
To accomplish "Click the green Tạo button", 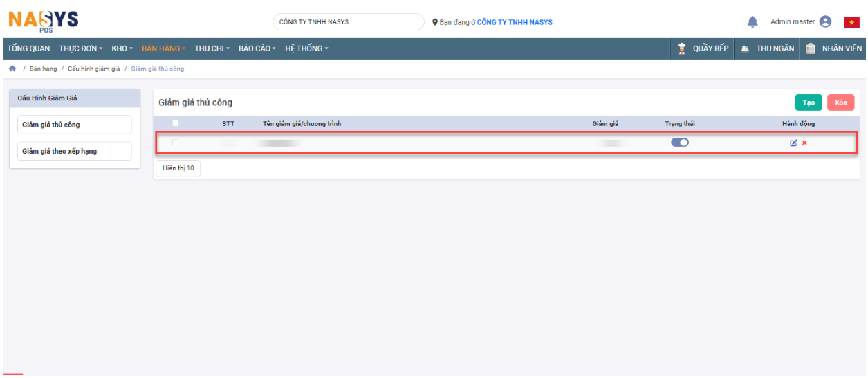I will point(808,102).
